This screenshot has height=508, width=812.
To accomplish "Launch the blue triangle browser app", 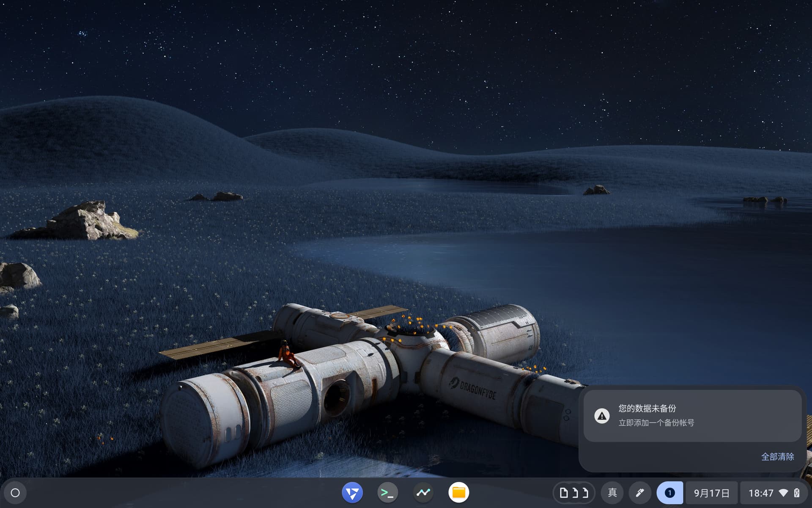I will 352,493.
